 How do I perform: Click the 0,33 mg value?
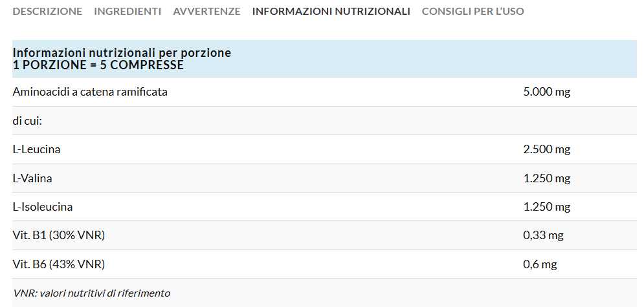543,235
